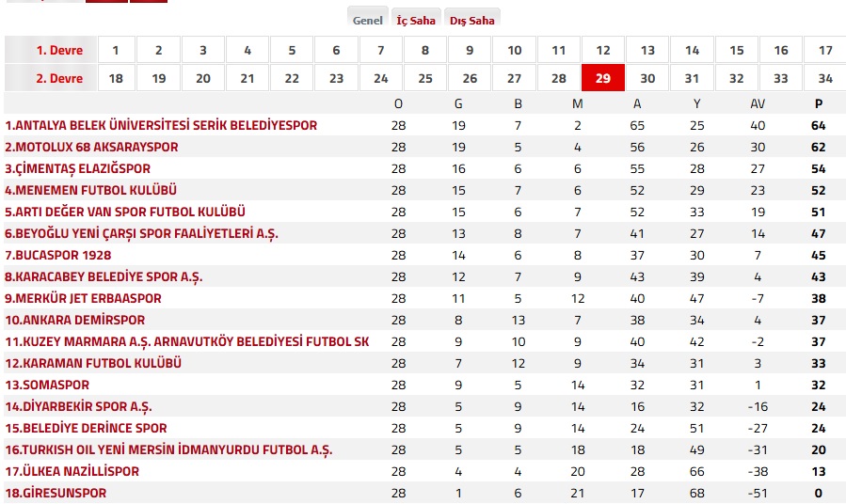846x504 pixels.
Task: Choose week 12 in first half
Action: pyautogui.click(x=602, y=50)
